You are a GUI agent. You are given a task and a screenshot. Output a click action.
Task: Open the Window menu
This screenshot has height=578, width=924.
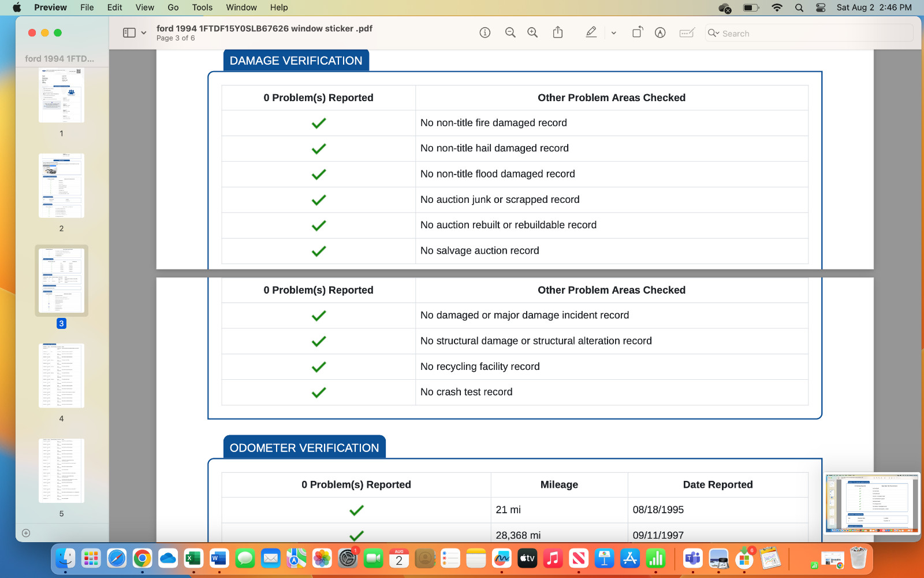241,8
